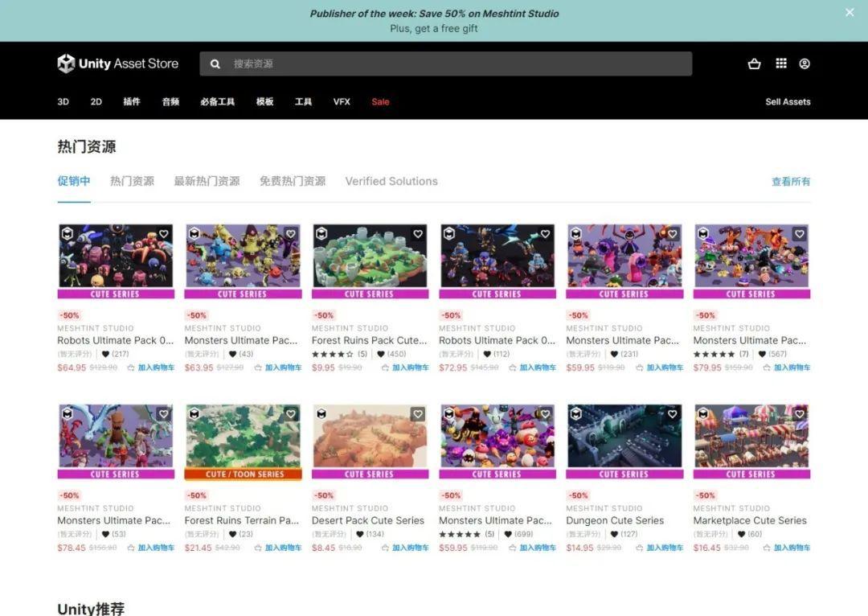
Task: Open the Forest Ruins Terrain Pa... title
Action: (241, 521)
